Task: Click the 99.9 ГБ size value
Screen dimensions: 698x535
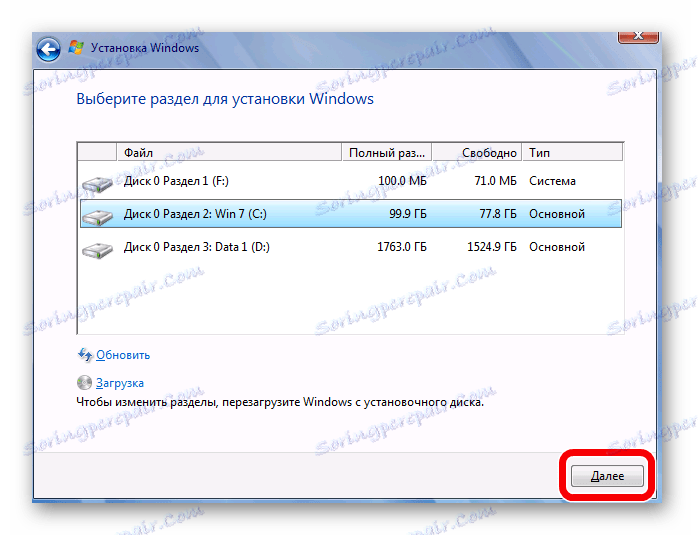Action: pyautogui.click(x=408, y=214)
